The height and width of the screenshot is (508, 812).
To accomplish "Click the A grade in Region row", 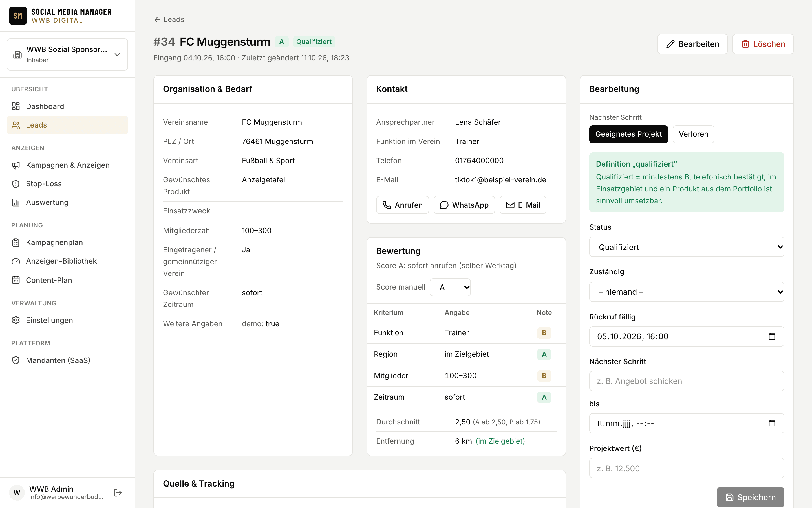I will click(544, 354).
